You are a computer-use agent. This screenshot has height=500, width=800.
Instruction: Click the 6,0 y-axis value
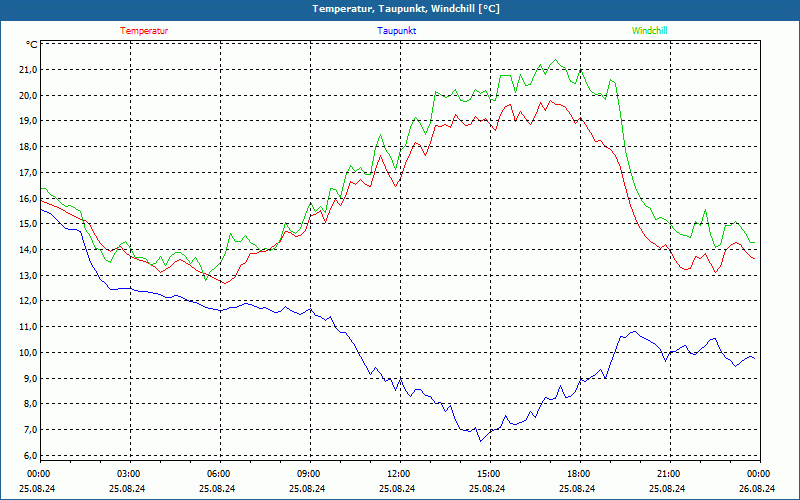point(29,455)
